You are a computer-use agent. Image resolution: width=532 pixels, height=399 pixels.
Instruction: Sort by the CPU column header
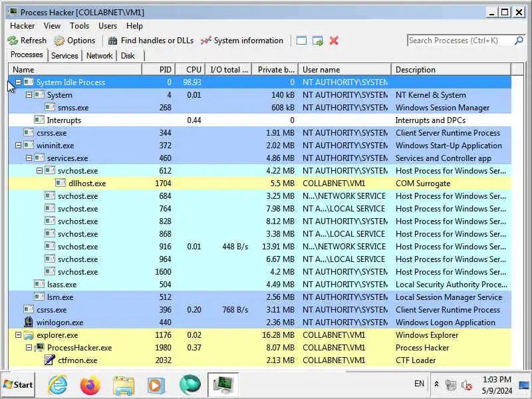pos(190,70)
